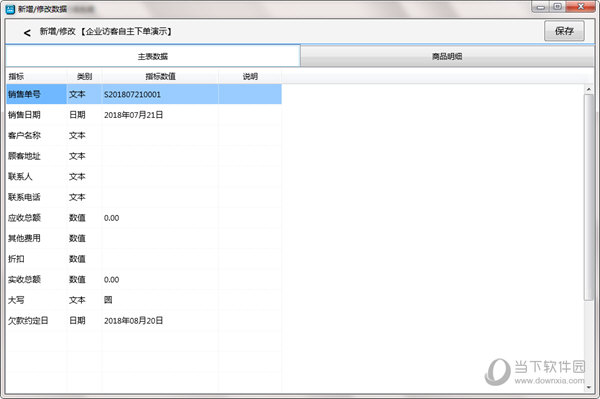The image size is (600, 399).
Task: Maximize the window
Action: (558, 7)
